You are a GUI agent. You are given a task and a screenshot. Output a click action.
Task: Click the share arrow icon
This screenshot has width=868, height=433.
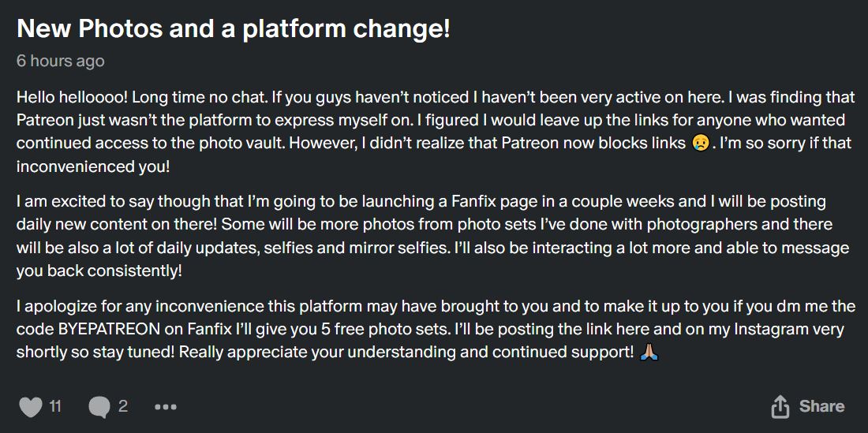click(780, 407)
